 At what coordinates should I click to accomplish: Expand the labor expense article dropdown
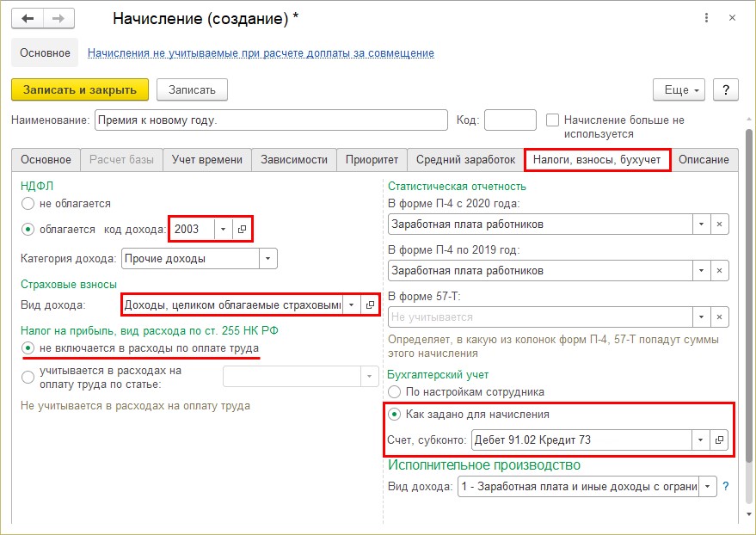(x=369, y=376)
